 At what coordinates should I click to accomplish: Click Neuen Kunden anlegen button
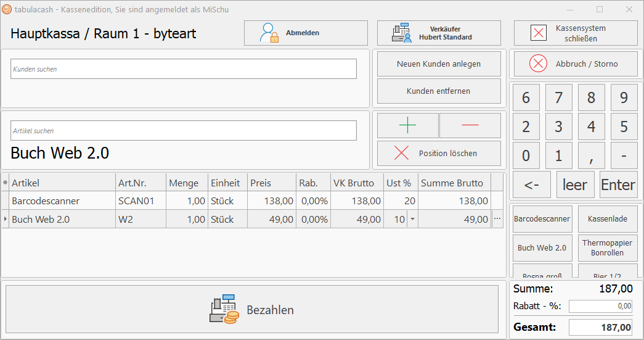coord(439,64)
